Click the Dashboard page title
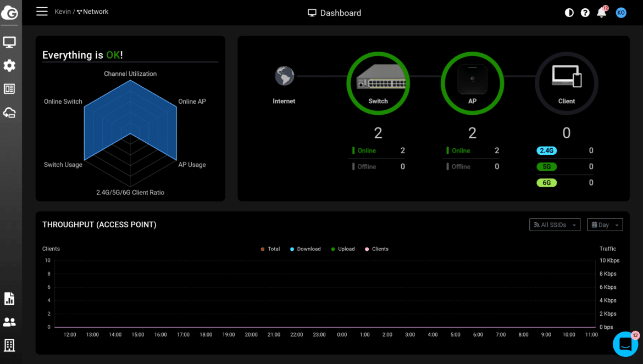The width and height of the screenshot is (643, 364). [335, 13]
